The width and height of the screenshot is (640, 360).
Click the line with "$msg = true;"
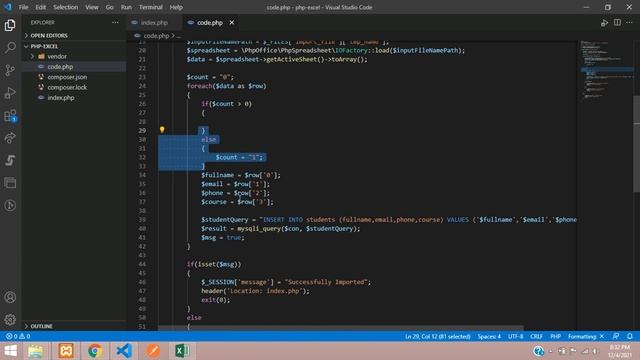click(222, 238)
